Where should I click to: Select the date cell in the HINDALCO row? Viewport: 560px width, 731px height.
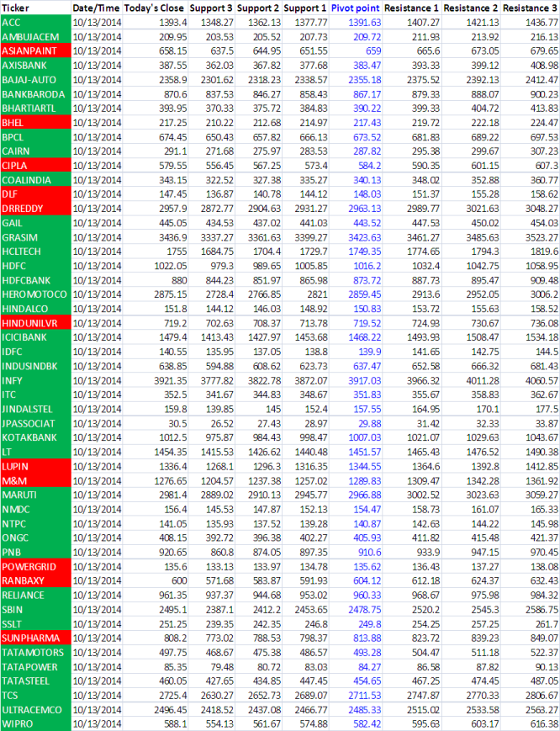97,309
